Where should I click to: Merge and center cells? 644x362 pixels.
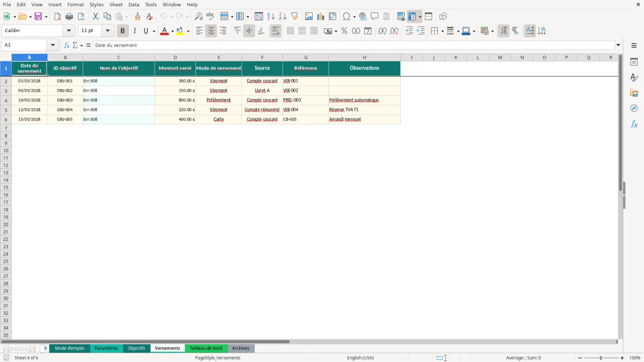[290, 31]
